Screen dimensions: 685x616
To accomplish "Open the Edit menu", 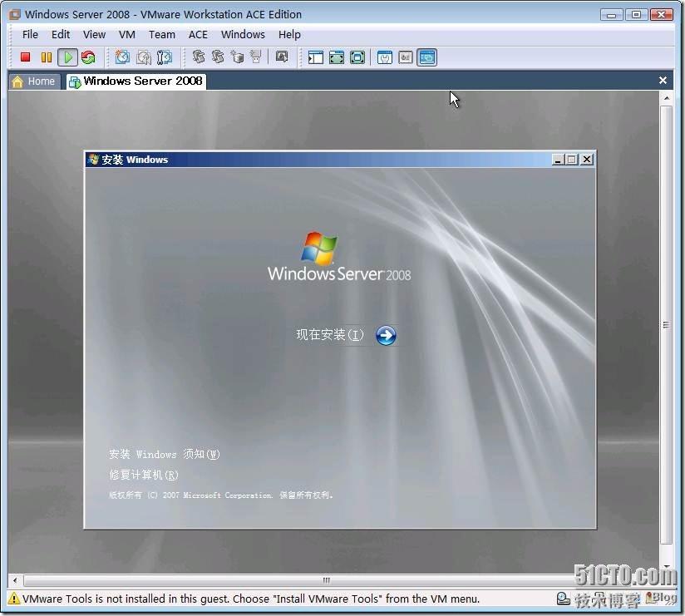I will pos(61,35).
